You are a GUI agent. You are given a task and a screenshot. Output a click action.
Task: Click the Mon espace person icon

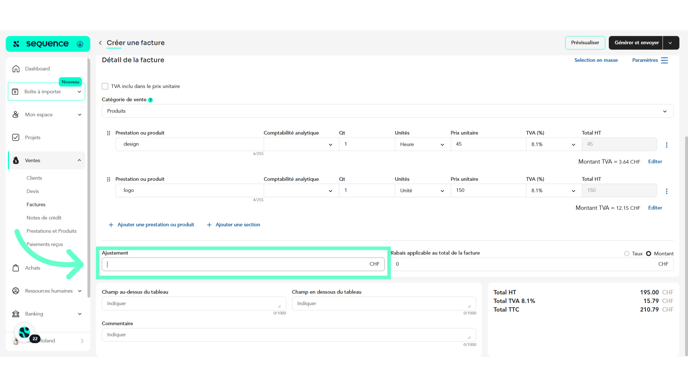tap(16, 115)
